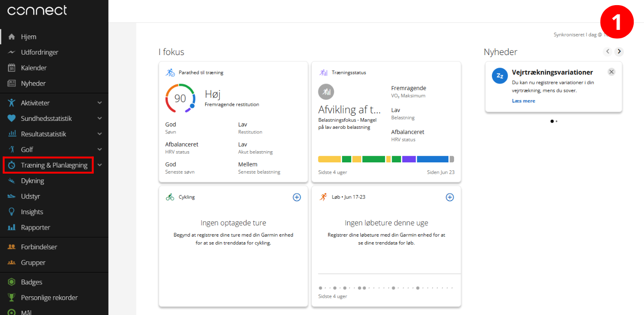Click the Rapporter bar chart icon
Viewport: 644px width, 315px height.
(12, 228)
